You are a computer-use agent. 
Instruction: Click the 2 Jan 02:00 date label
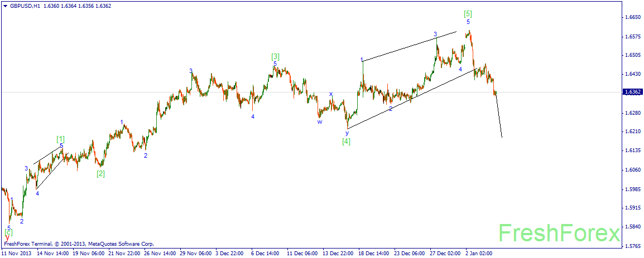[x=478, y=253]
